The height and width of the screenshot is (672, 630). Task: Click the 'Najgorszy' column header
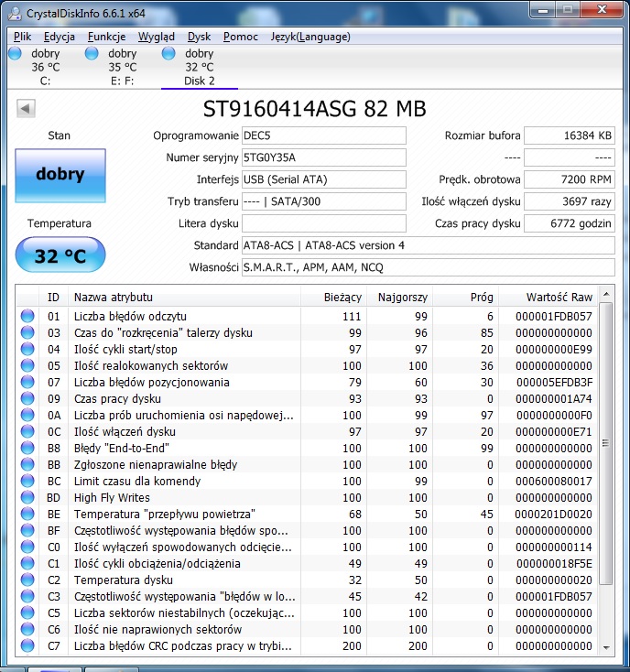400,297
